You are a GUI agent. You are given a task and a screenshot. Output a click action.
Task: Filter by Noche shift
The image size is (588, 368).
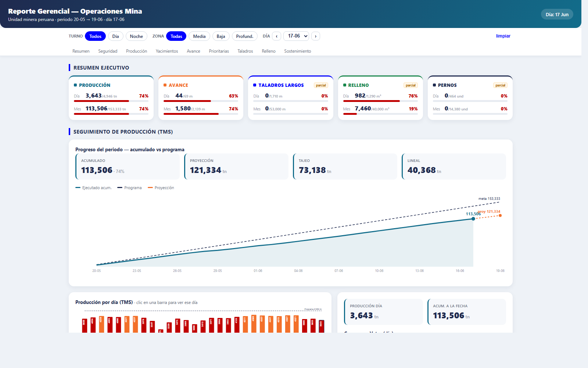pyautogui.click(x=136, y=36)
